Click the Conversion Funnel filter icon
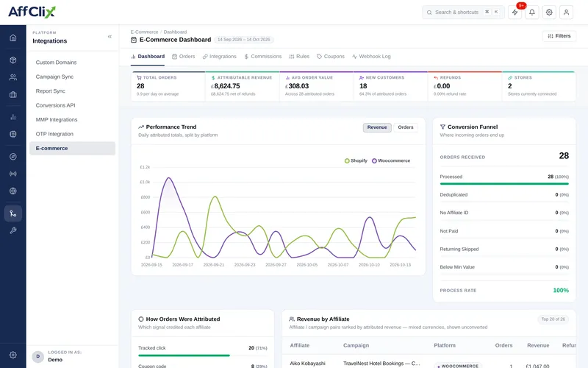The image size is (588, 368). [x=442, y=127]
